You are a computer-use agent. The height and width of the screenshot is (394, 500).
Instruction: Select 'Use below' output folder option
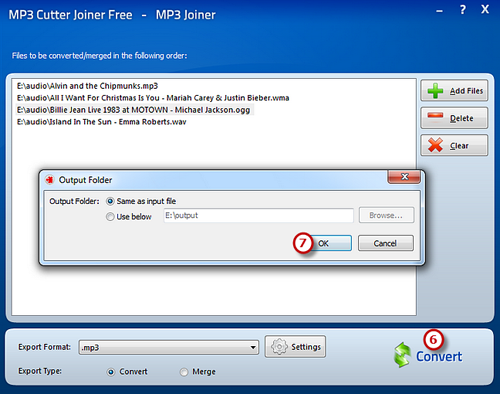point(110,217)
